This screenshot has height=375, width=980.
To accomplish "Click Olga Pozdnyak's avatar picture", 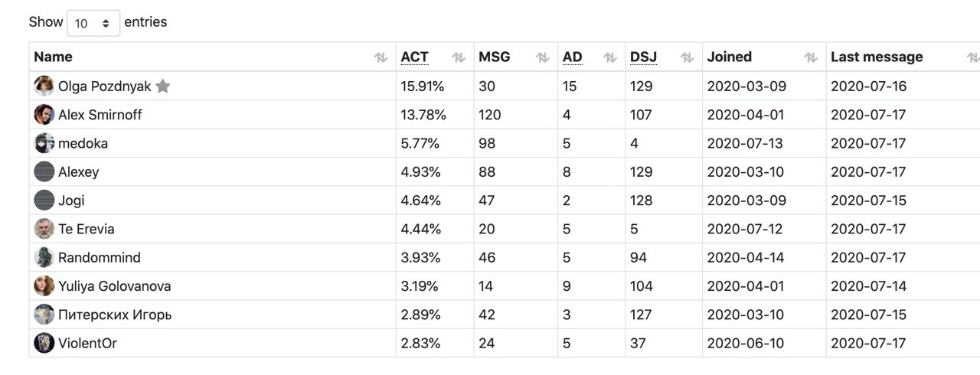I will click(44, 86).
